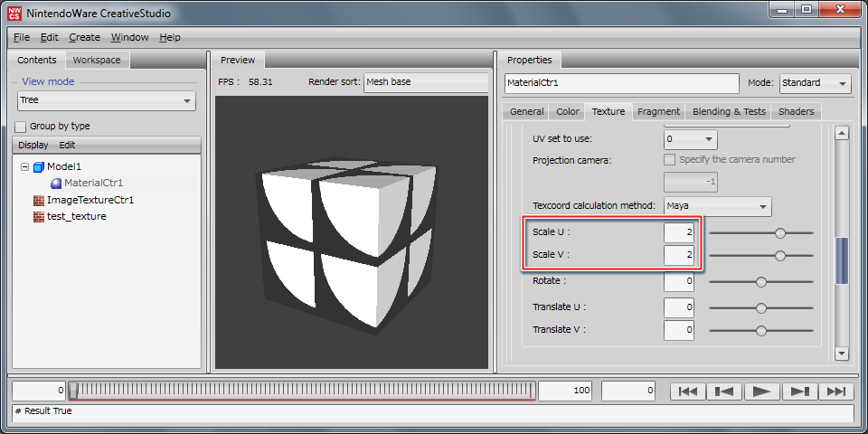The width and height of the screenshot is (868, 434).
Task: Click the MaterialCtr1 sphere icon
Action: point(55,184)
